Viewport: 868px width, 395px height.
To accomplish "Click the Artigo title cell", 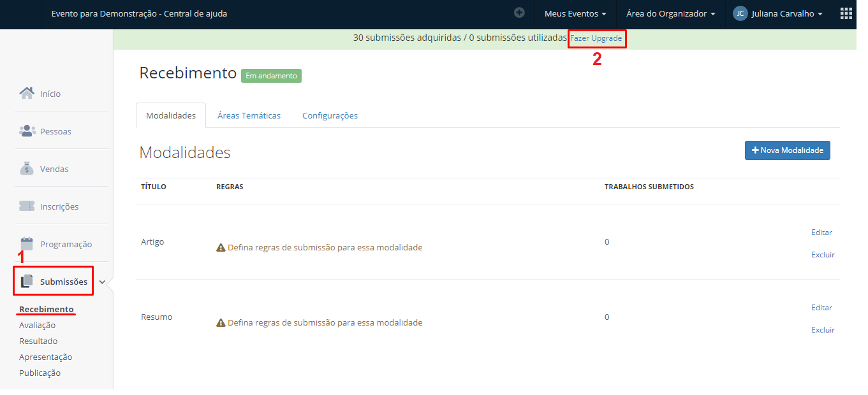I will (152, 242).
